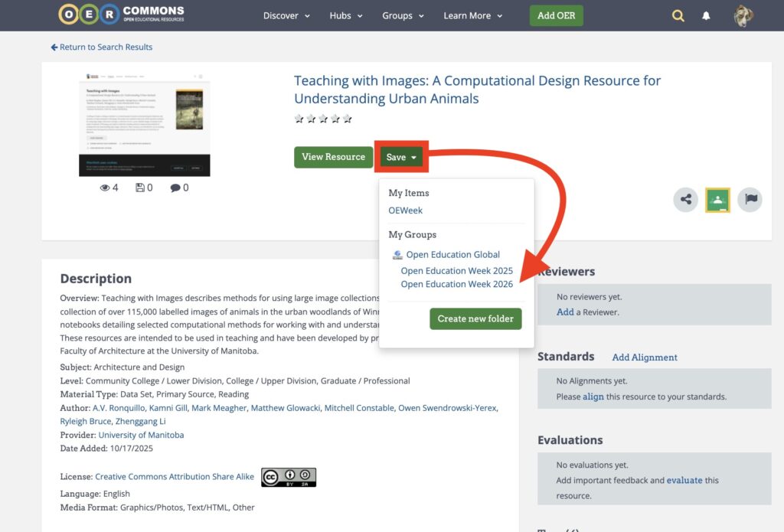Open the Learn More menu
Image resolution: width=784 pixels, height=532 pixels.
coord(472,15)
